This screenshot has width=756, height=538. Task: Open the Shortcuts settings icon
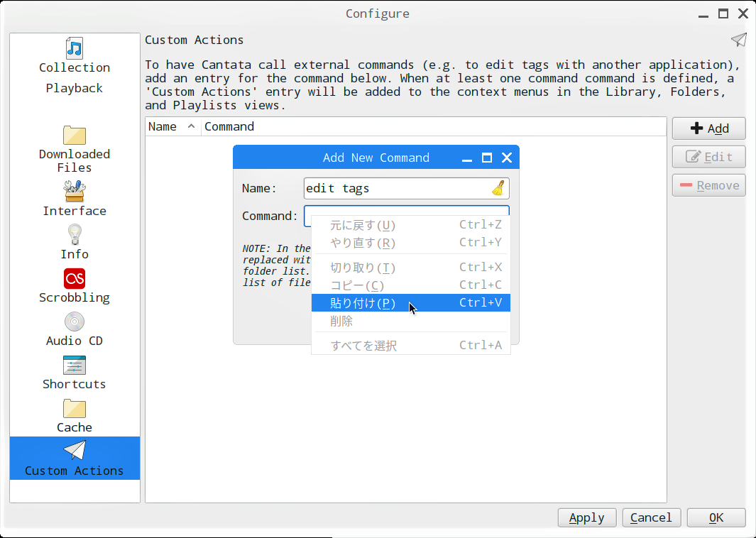[75, 365]
